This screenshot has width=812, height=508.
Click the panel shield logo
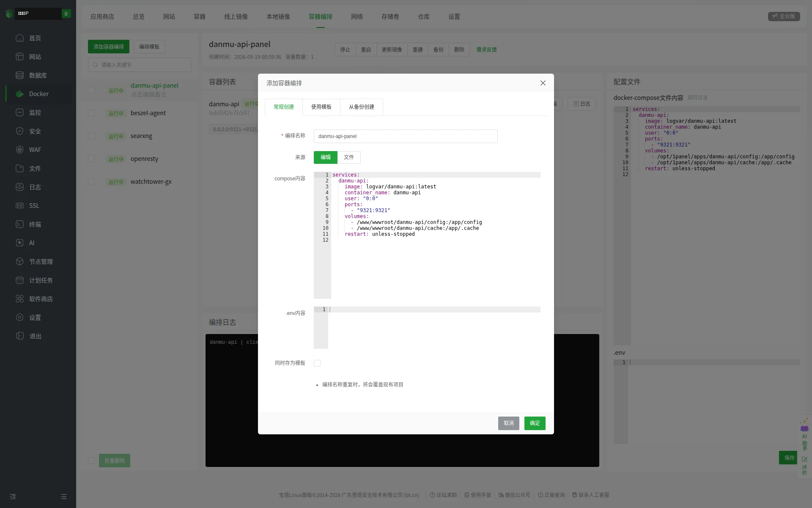click(x=9, y=14)
